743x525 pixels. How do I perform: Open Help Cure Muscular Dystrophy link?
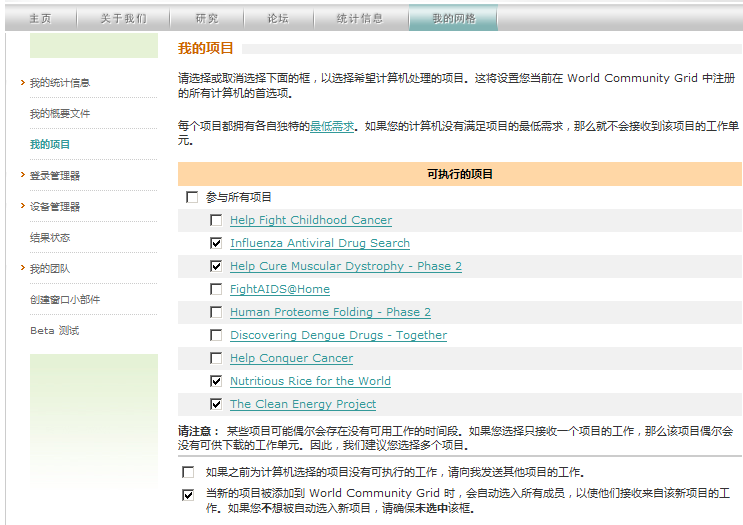(x=346, y=266)
